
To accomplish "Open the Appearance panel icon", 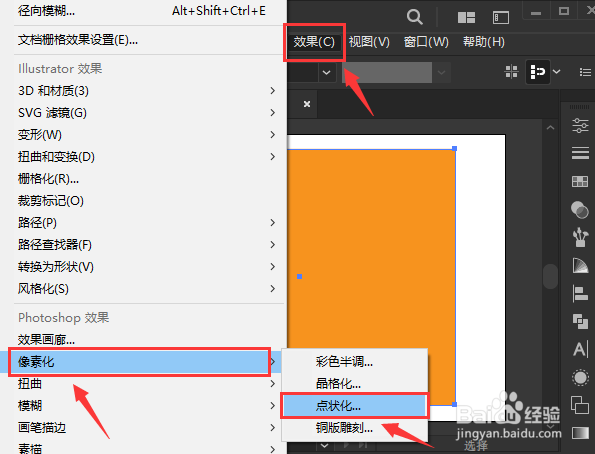I will click(580, 377).
